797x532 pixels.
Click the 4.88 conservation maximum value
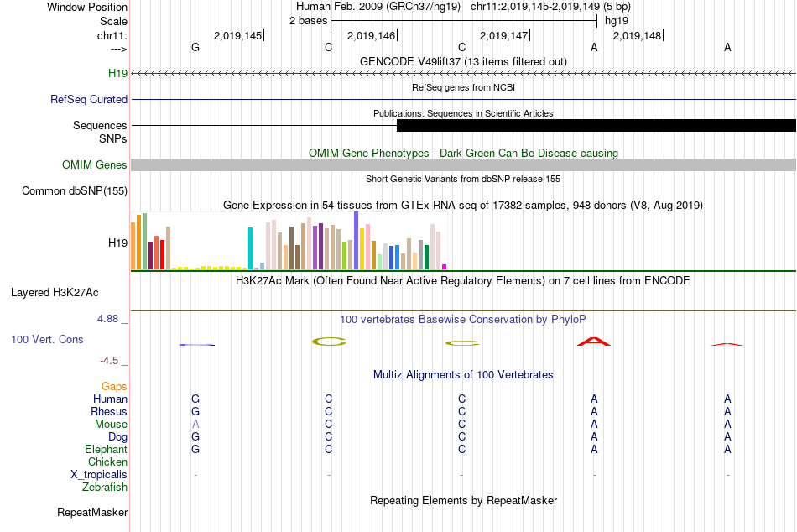(x=107, y=319)
